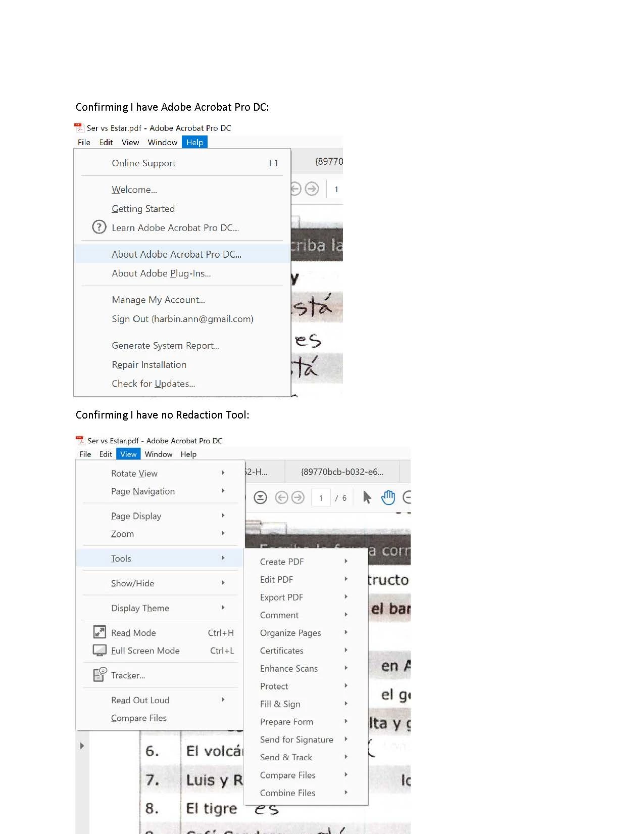Click the Tracker document icon
644x834 pixels.
coord(100,675)
